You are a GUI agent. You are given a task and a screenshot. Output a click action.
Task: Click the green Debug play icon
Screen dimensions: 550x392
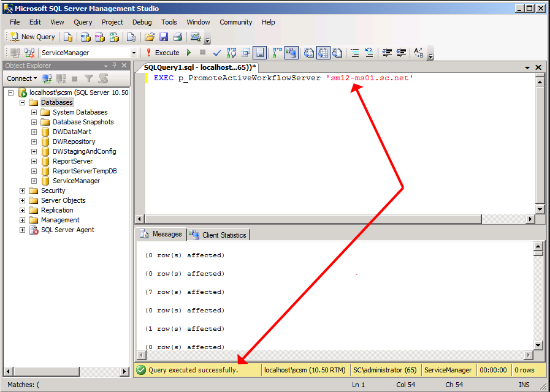(x=189, y=53)
